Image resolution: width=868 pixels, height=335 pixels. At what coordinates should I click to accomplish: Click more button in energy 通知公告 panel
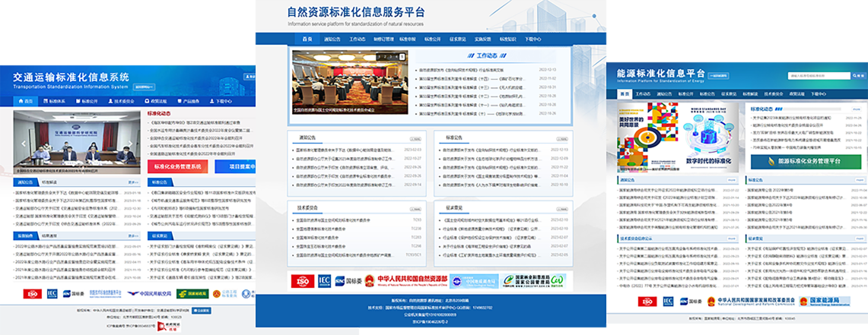tap(732, 180)
